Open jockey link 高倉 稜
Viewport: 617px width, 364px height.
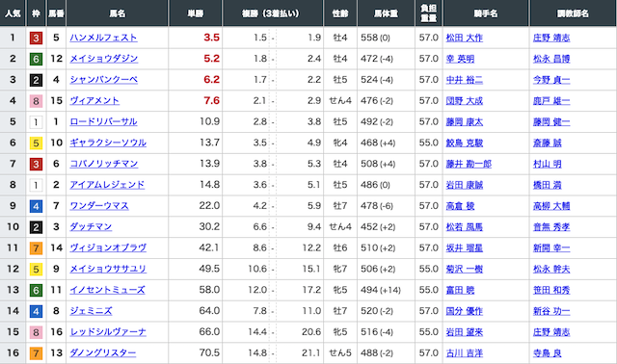(460, 206)
